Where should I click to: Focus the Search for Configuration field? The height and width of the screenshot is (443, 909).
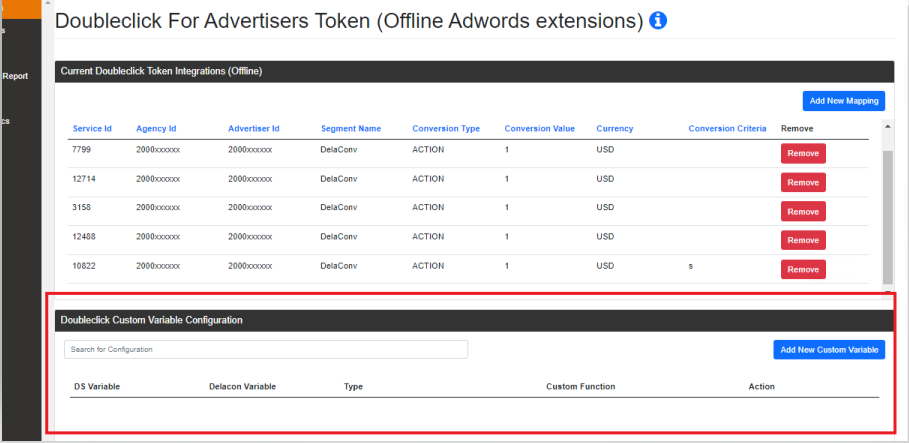[266, 350]
